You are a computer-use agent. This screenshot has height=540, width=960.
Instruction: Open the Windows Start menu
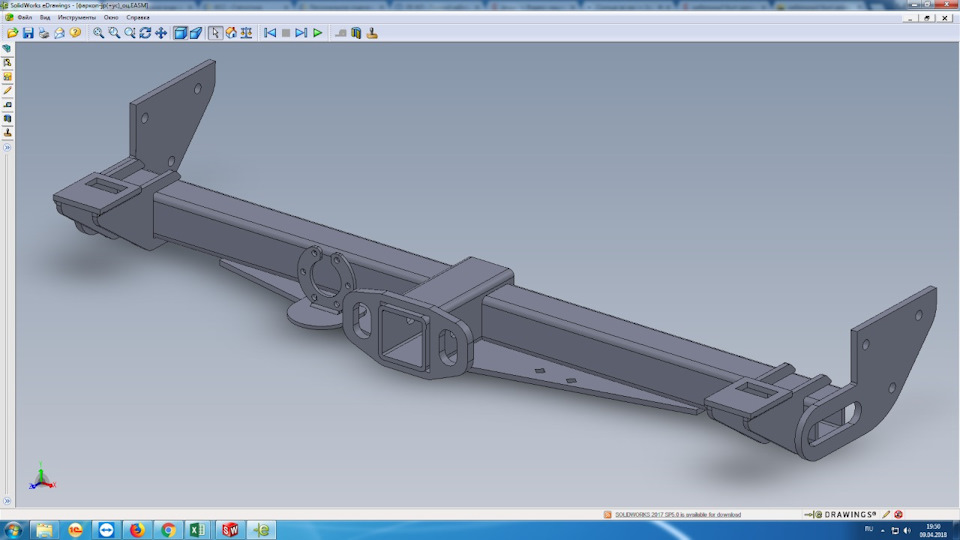(13, 530)
